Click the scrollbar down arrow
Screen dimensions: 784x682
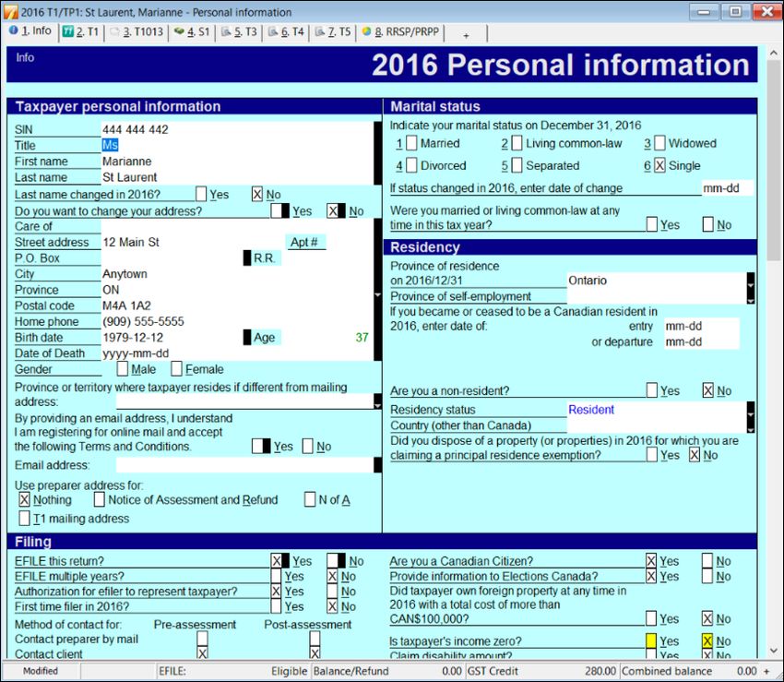pyautogui.click(x=773, y=651)
